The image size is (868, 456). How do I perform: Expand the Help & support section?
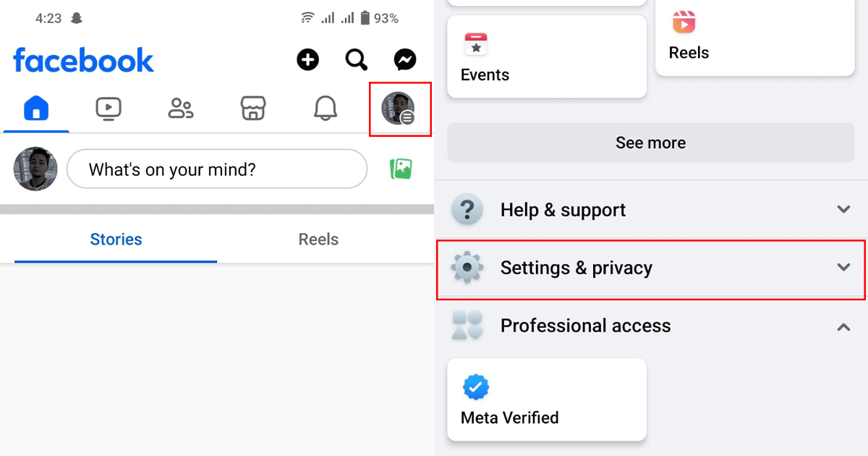[x=843, y=210]
